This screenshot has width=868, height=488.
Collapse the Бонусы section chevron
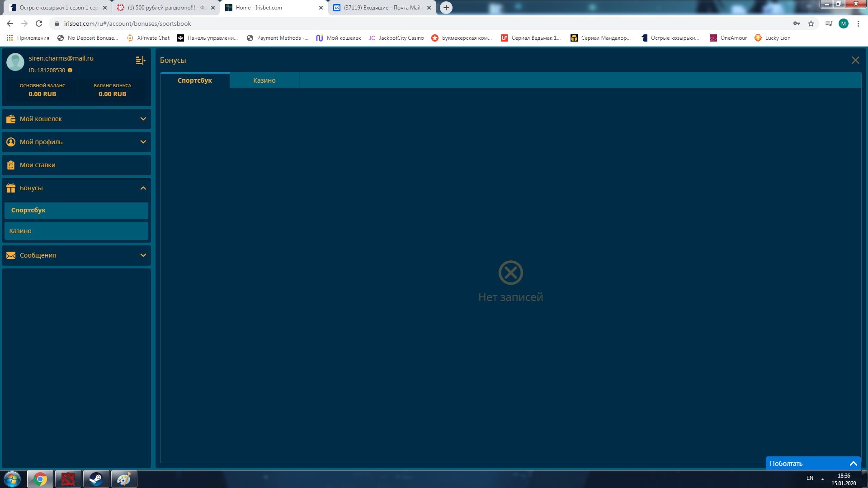coord(143,188)
